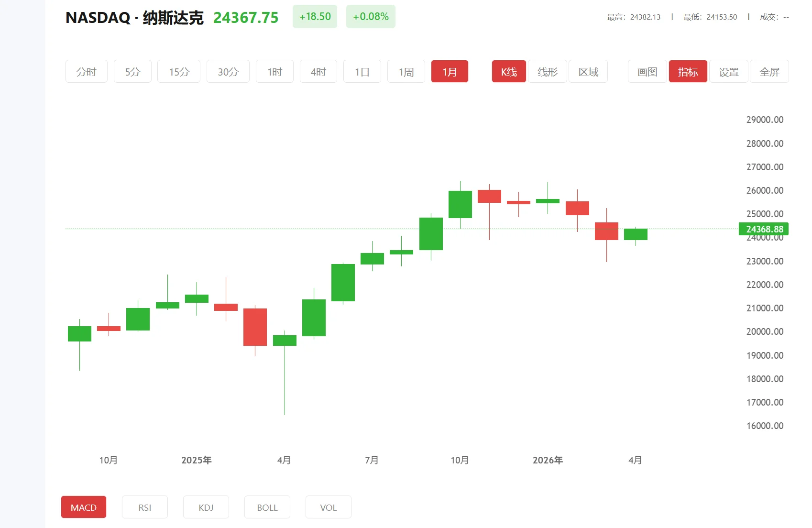Toggle the 指标 indicators button

[688, 72]
